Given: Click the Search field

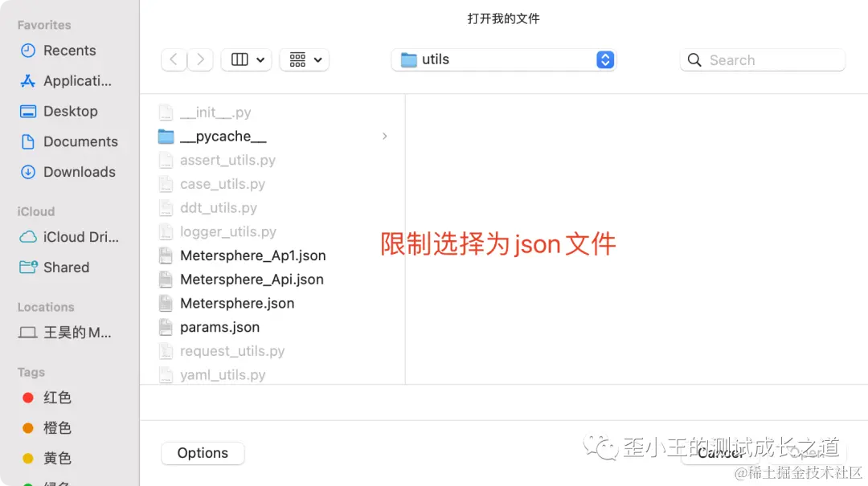Looking at the screenshot, I should click(762, 59).
